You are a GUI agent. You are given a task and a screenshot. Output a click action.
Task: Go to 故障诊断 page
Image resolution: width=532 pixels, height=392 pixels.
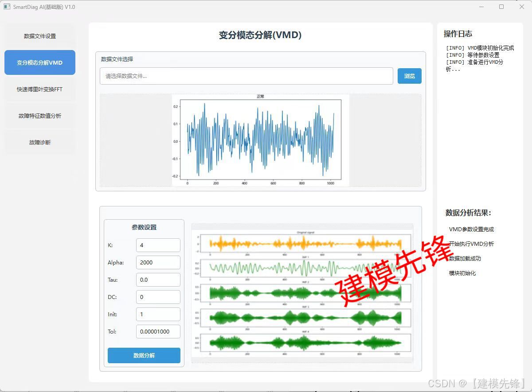[40, 142]
